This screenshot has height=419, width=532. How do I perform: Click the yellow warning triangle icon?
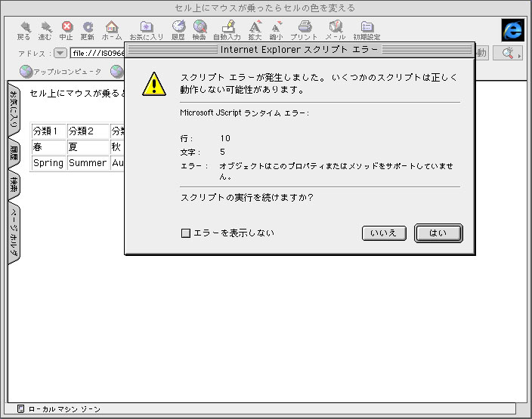(154, 84)
